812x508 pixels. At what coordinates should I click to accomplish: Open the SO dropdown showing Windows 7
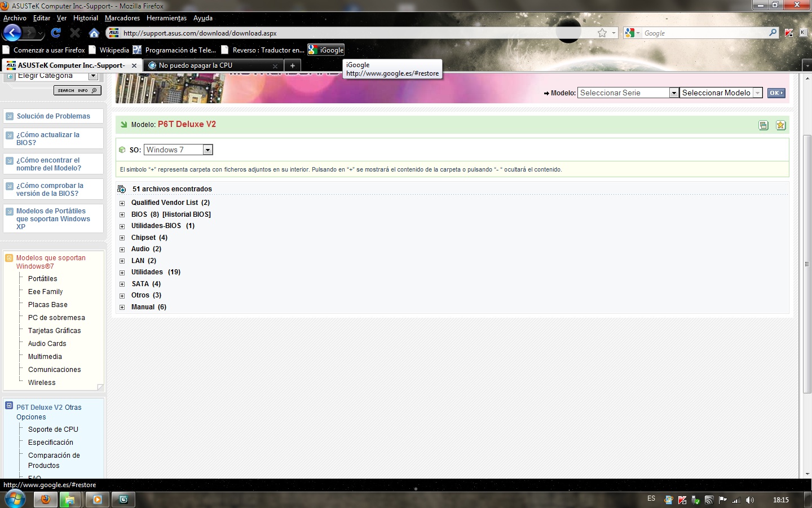point(178,150)
